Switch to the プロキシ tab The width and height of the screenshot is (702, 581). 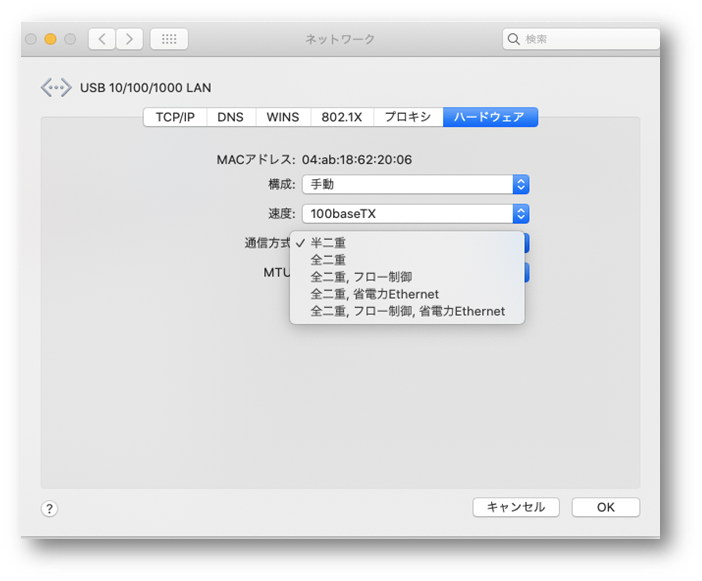coord(408,117)
